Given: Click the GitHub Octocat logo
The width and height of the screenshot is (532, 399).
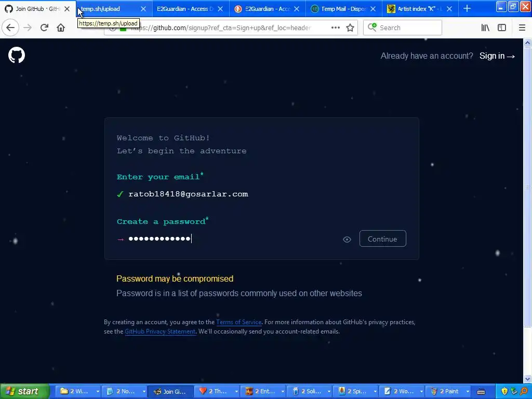Looking at the screenshot, I should pyautogui.click(x=17, y=55).
